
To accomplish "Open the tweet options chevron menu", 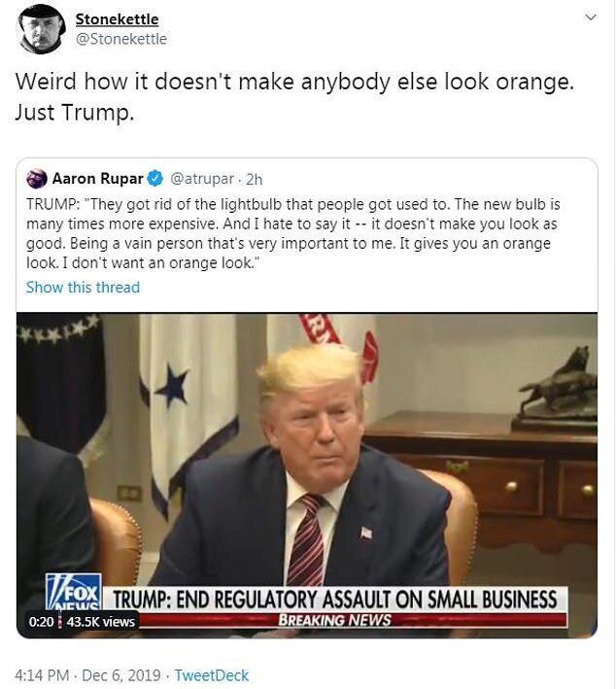I will 591,17.
